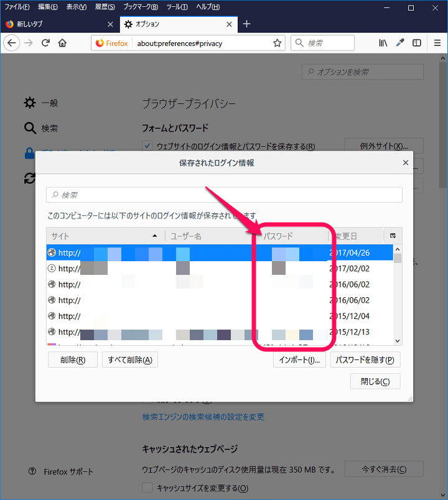This screenshot has height=500, width=448.
Task: Select login row dated 2015/12/04
Action: coord(220,316)
